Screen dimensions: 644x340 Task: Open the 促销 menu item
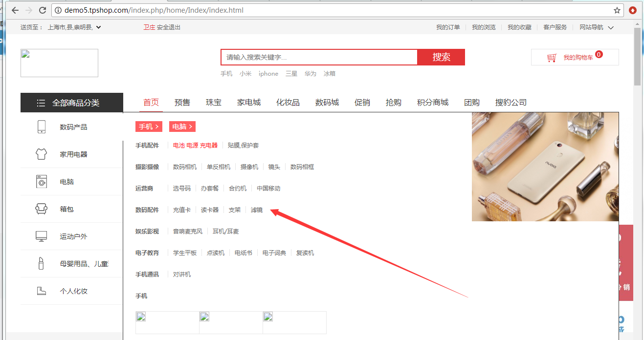(x=362, y=102)
